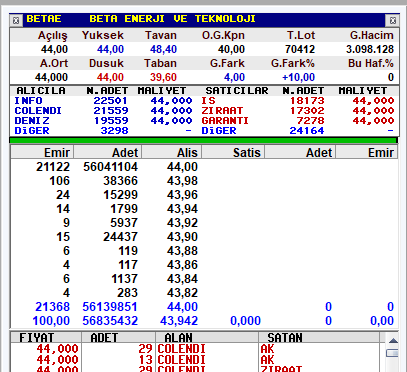The width and height of the screenshot is (407, 372).
Task: Click DiGER buyers quantity 3298
Action: 114,130
